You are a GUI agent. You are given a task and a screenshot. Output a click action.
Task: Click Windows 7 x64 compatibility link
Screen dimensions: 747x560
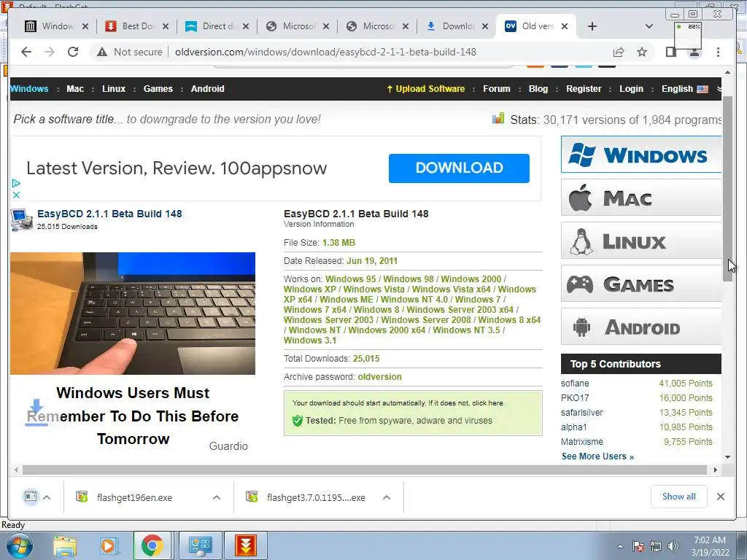315,309
